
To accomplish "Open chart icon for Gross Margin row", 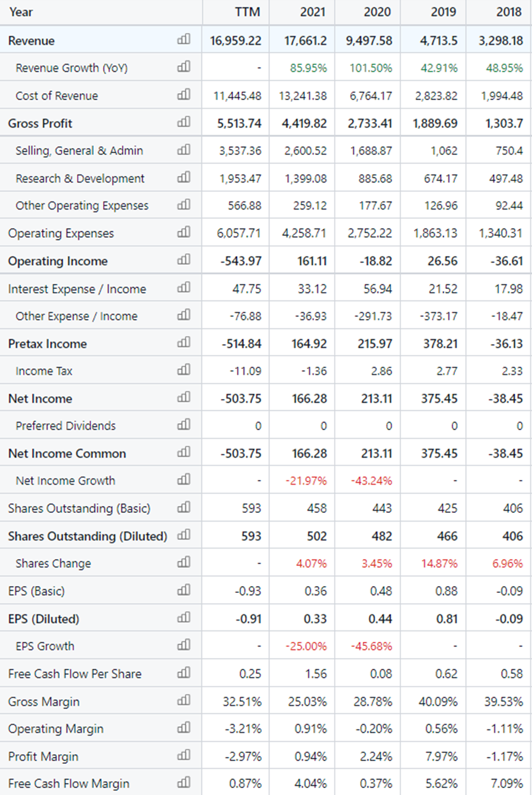I will click(183, 701).
